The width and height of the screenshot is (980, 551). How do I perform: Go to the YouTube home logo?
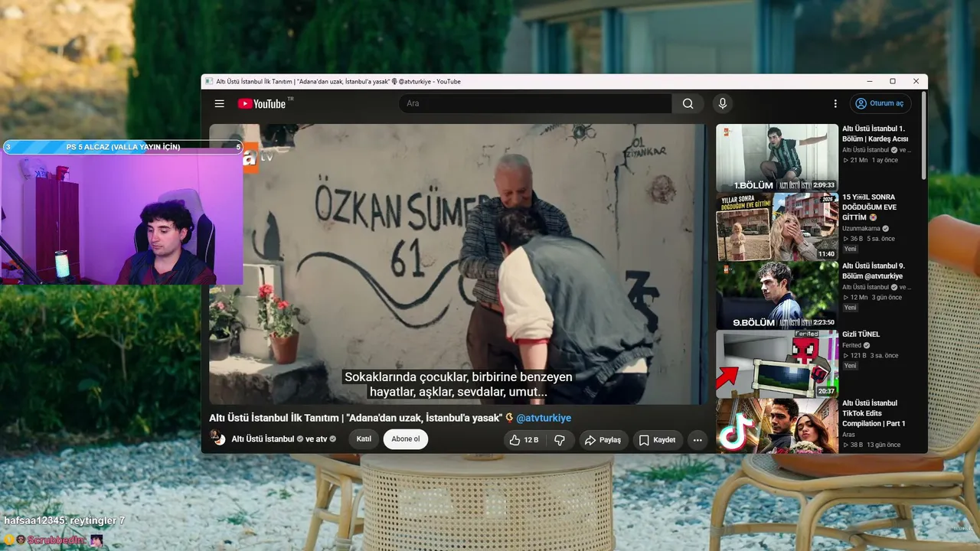pyautogui.click(x=262, y=104)
